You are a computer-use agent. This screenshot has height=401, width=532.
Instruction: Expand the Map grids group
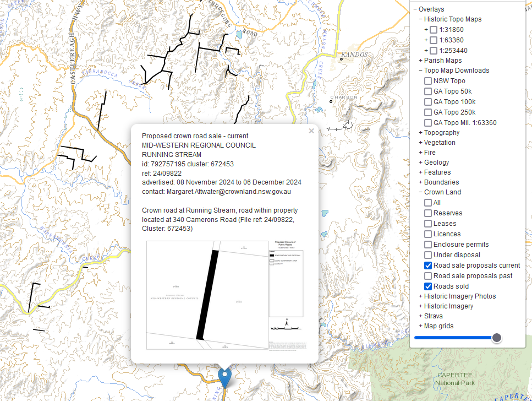pos(420,326)
